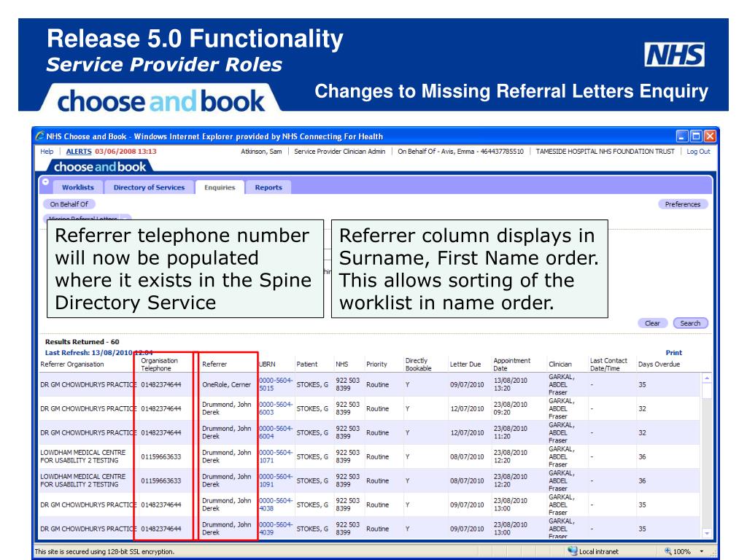Open UBRN link 0000-5604-5015

pos(275,384)
